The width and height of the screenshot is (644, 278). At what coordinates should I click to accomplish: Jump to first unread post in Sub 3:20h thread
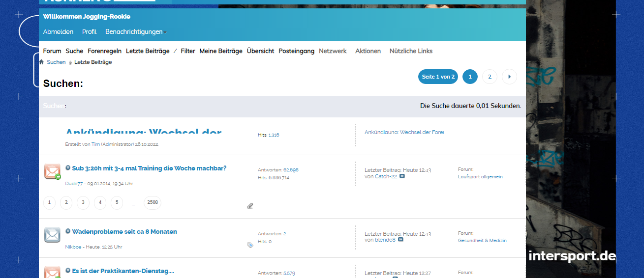click(68, 168)
